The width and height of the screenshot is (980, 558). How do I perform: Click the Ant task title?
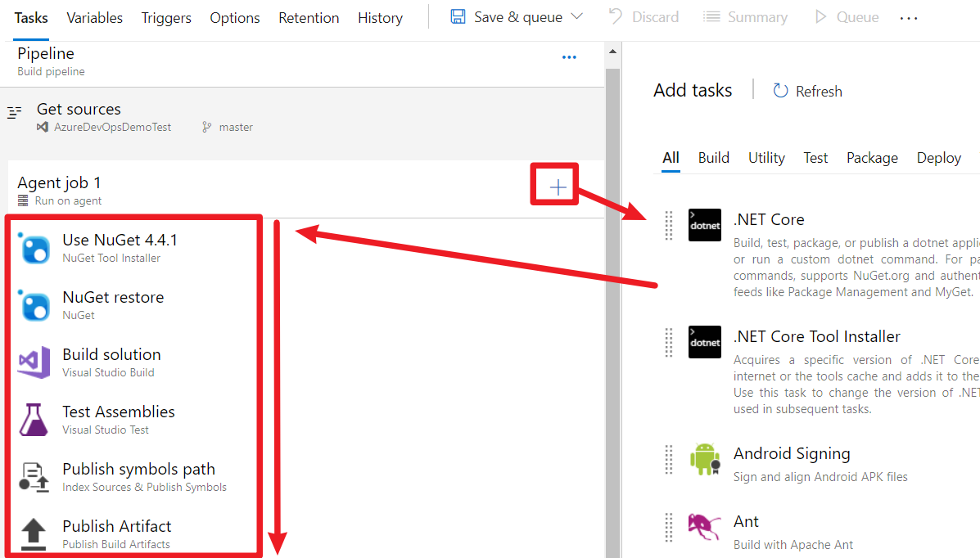[x=746, y=521]
